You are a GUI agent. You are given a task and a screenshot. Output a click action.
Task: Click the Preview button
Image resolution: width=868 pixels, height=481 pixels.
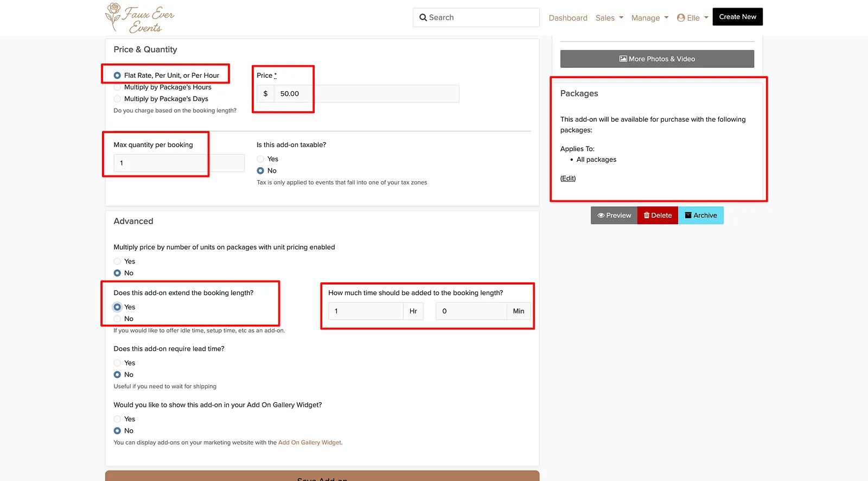614,216
